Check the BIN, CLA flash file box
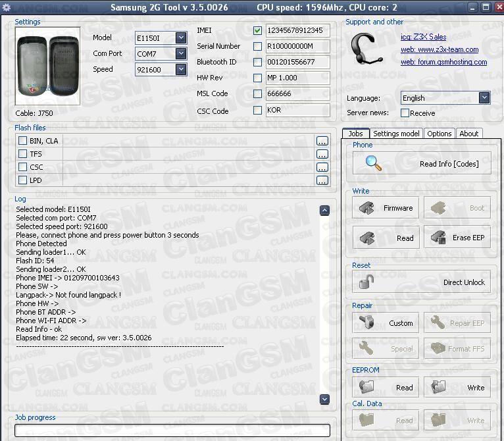Screen dimensions: 504x441 tap(22, 141)
